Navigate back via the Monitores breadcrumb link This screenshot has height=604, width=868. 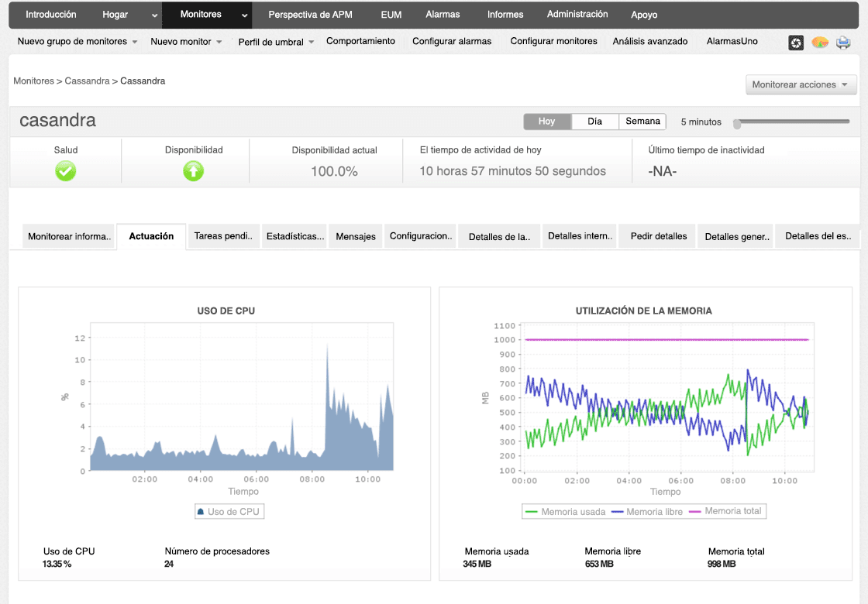click(x=33, y=81)
